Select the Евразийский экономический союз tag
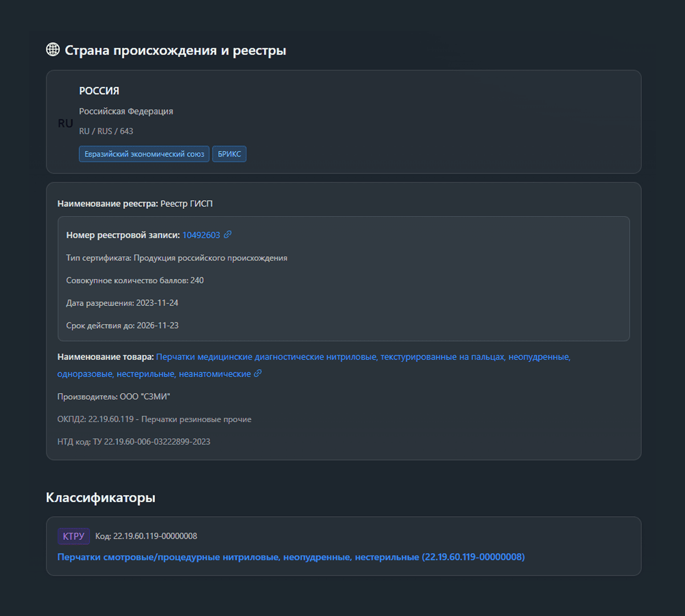 (x=144, y=154)
